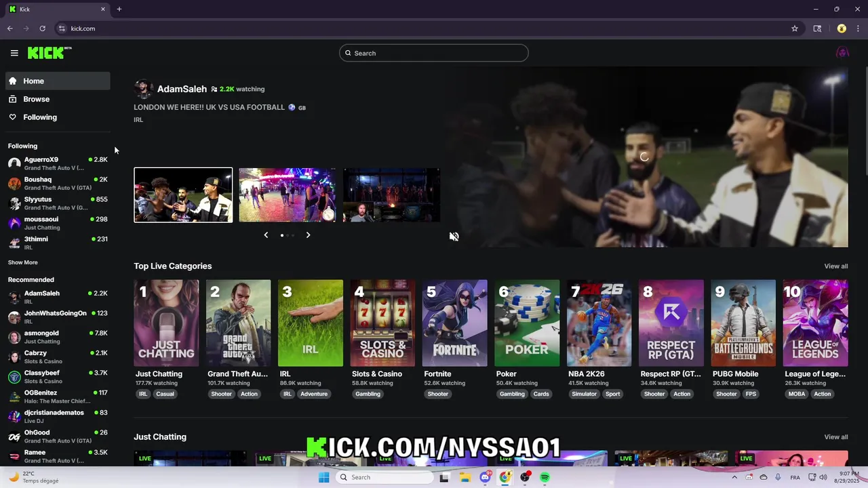Bookmark this page with star icon
Viewport: 868px width, 488px height.
click(x=794, y=28)
